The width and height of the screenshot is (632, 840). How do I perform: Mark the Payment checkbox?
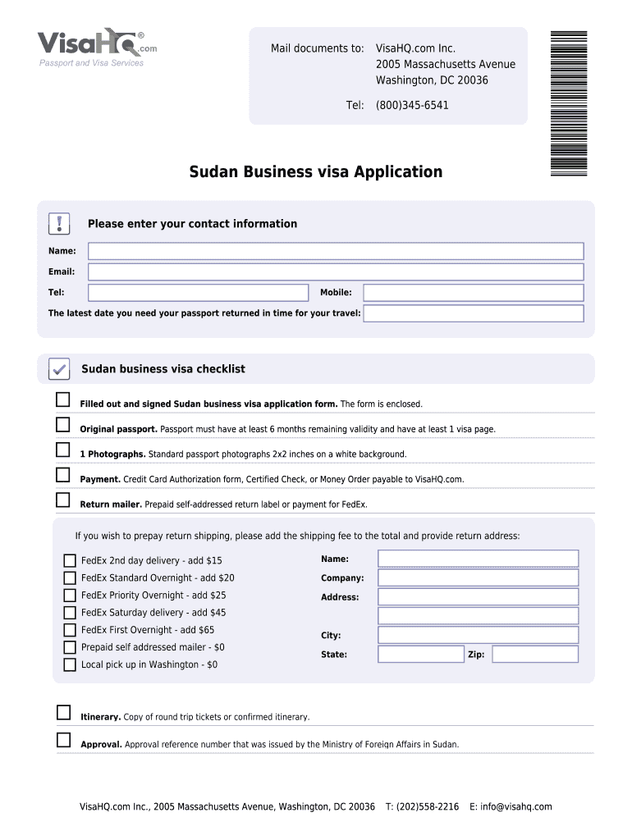pyautogui.click(x=63, y=475)
